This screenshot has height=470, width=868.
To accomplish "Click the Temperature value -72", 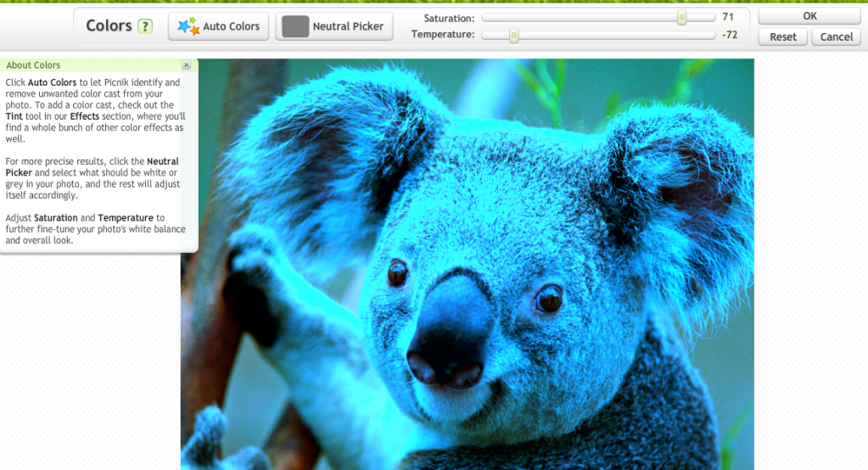I will (730, 35).
